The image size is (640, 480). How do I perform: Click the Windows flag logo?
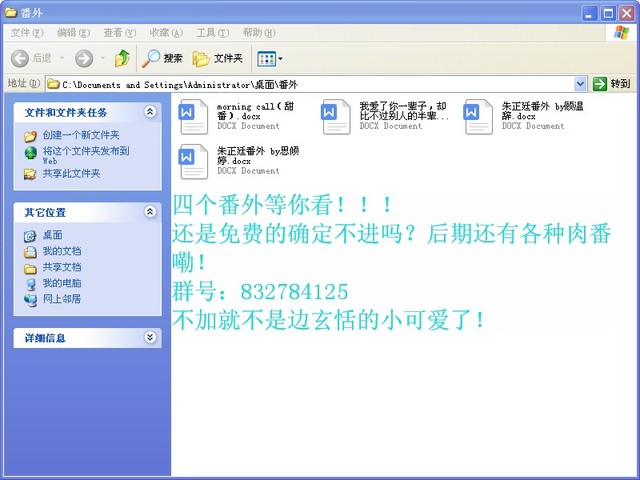coord(621,33)
